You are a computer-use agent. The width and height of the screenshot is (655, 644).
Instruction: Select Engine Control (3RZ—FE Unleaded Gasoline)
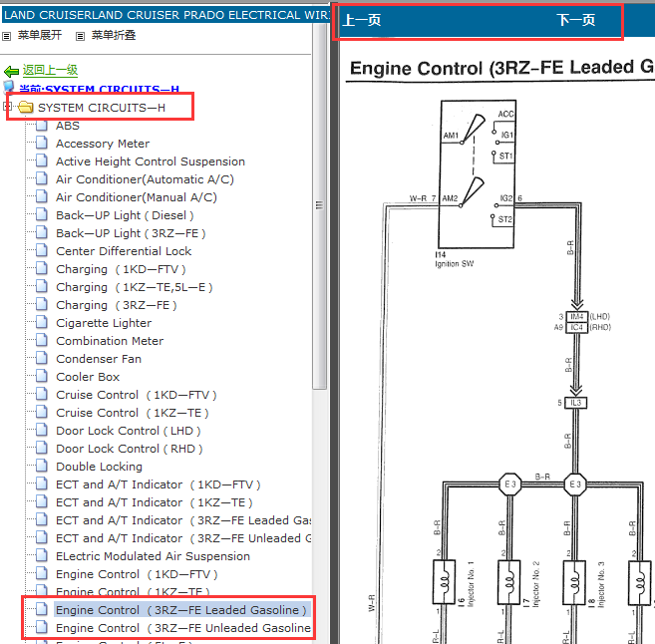(183, 628)
